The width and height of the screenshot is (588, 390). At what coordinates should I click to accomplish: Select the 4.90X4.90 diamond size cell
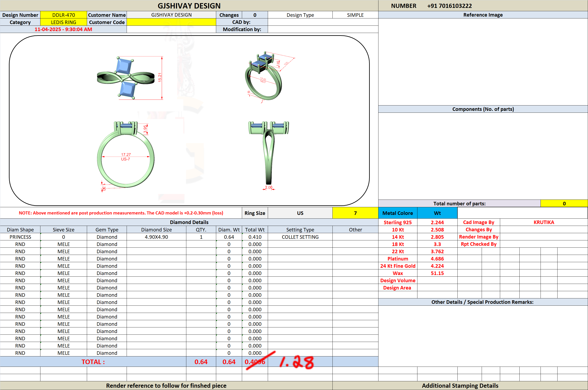(156, 237)
